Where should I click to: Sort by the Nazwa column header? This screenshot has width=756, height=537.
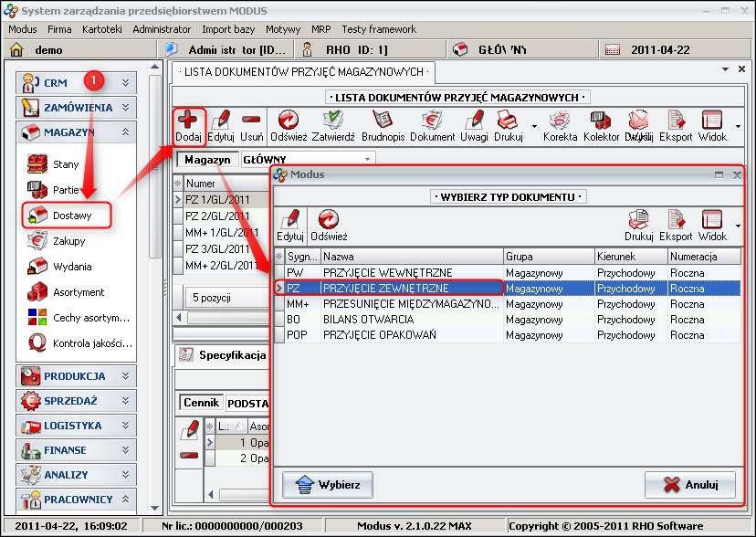(411, 257)
